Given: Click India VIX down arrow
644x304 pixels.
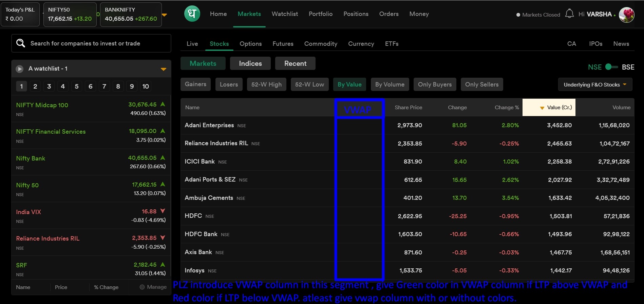Looking at the screenshot, I should point(163,211).
